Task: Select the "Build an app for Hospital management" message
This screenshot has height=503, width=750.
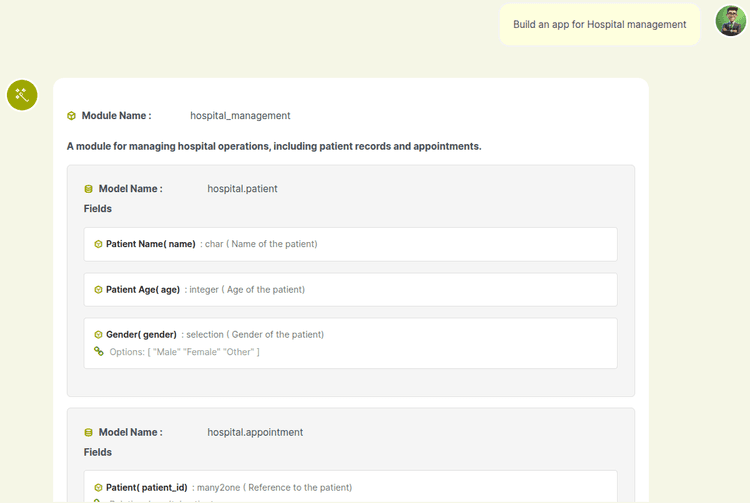Action: [x=599, y=24]
